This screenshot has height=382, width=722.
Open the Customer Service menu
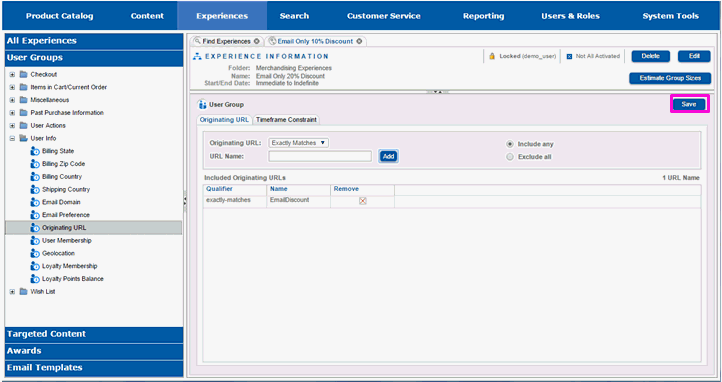click(x=384, y=16)
